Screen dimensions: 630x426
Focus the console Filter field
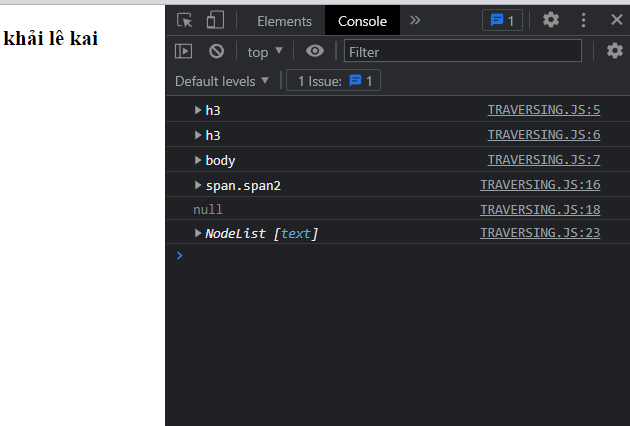click(462, 51)
